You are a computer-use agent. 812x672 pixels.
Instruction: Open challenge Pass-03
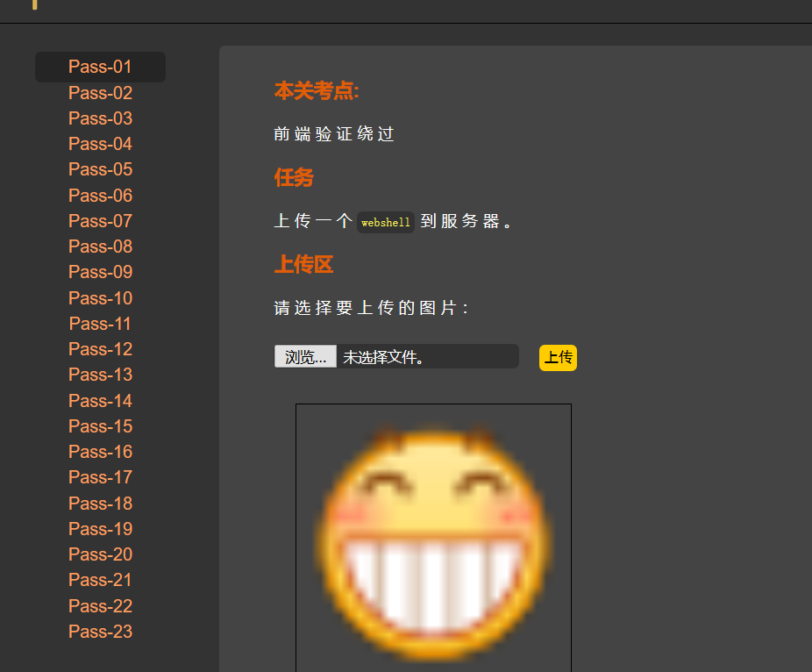(x=100, y=118)
